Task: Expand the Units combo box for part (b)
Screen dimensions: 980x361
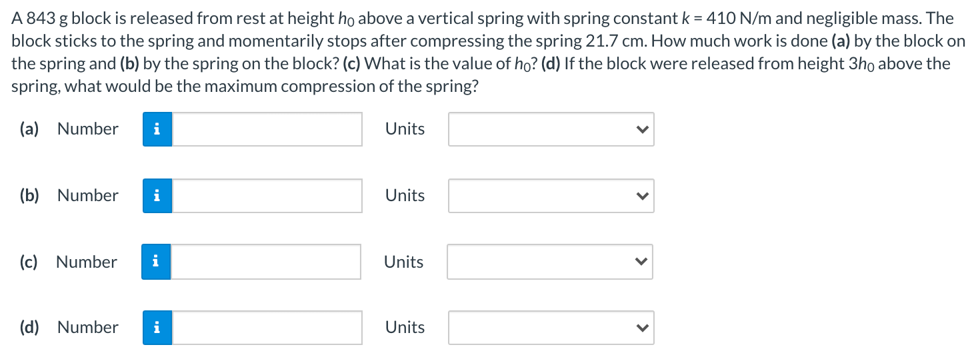Action: 551,196
